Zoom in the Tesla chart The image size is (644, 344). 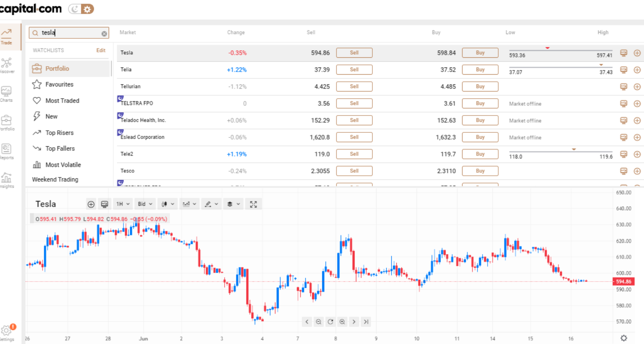[342, 322]
